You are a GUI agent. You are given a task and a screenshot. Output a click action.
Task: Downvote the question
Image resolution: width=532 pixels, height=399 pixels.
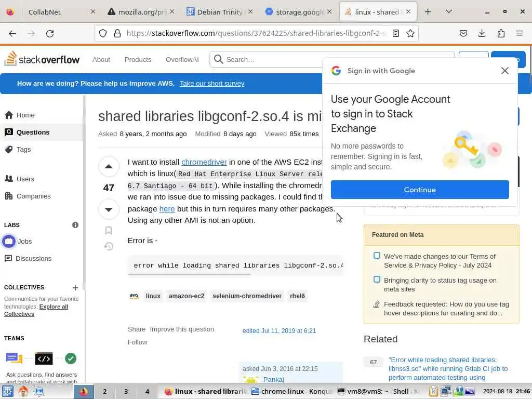point(109,209)
